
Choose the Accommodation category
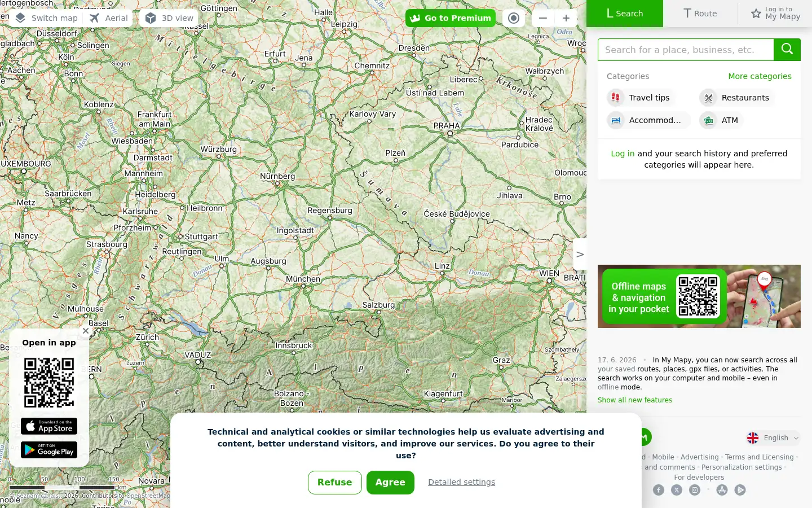tap(648, 120)
